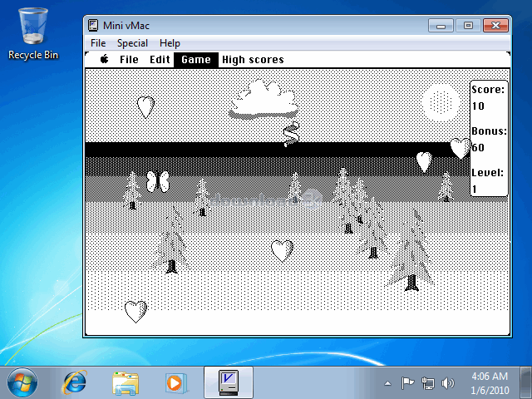Click the Score value 10
The height and width of the screenshot is (399, 532).
coord(478,106)
